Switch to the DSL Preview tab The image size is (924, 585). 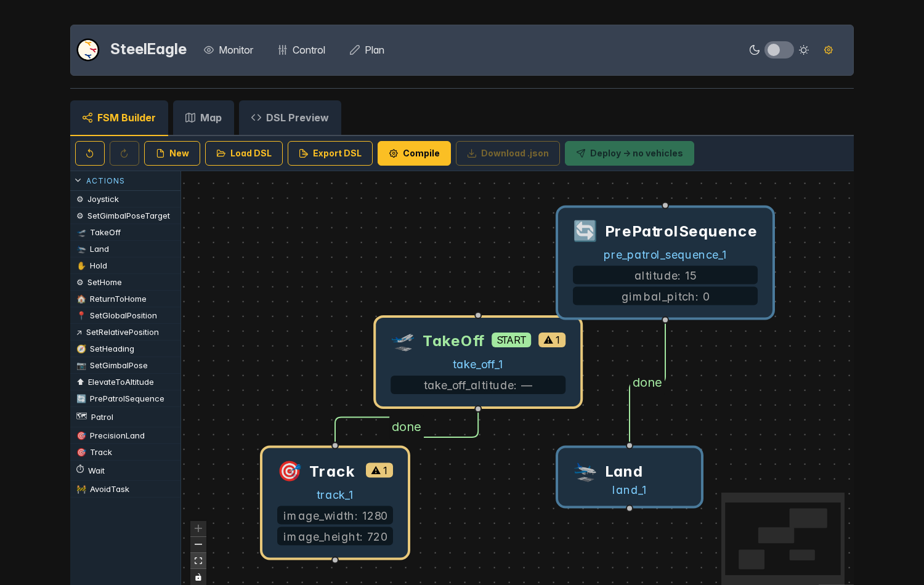click(x=290, y=118)
